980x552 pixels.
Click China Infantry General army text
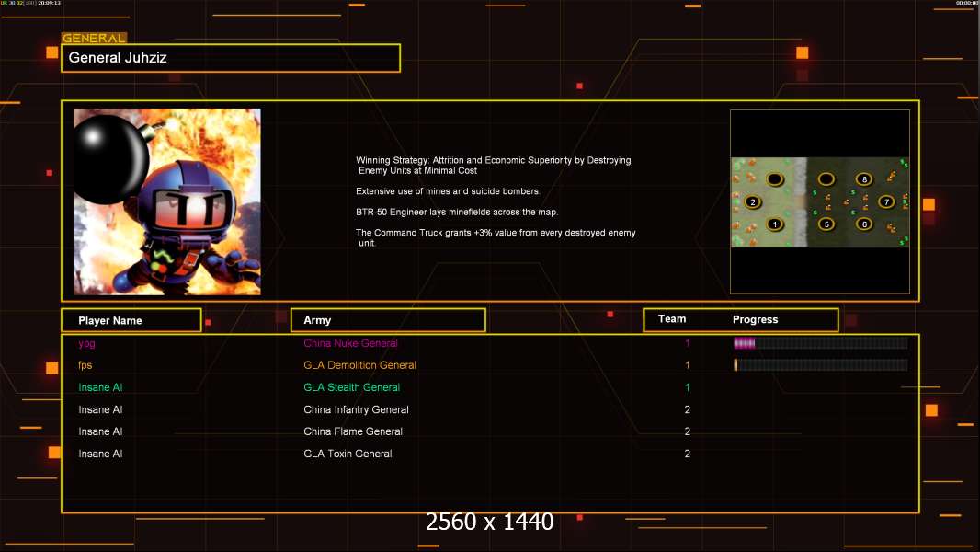[x=357, y=409]
